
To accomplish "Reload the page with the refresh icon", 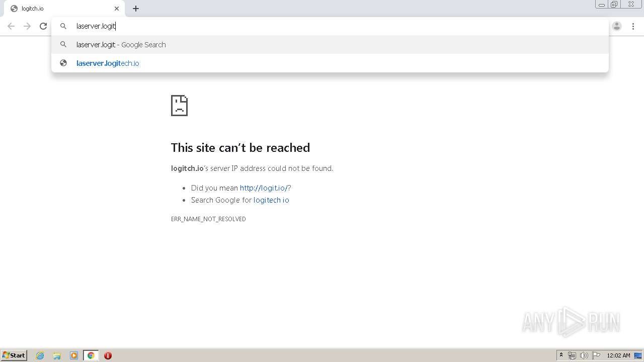I will pos(43,26).
